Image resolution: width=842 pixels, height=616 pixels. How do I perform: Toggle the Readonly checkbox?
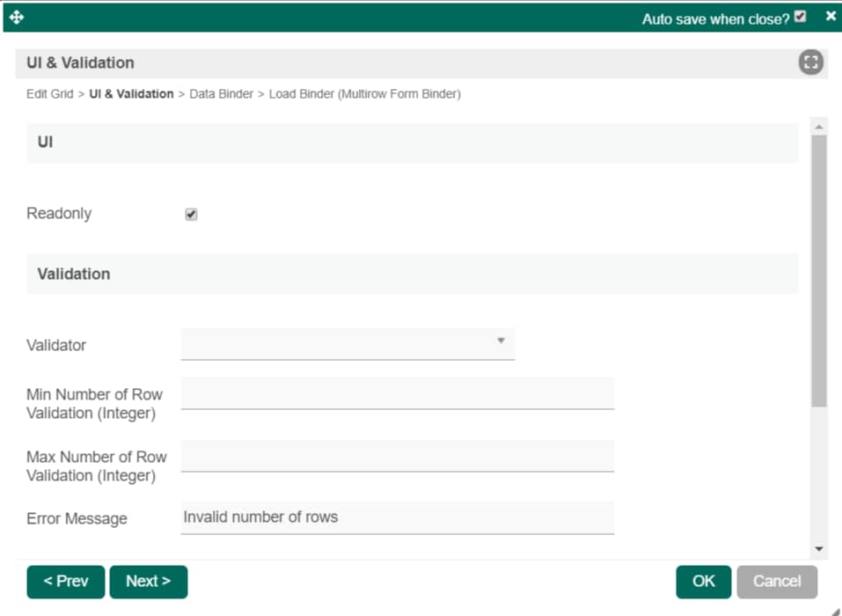pyautogui.click(x=191, y=215)
